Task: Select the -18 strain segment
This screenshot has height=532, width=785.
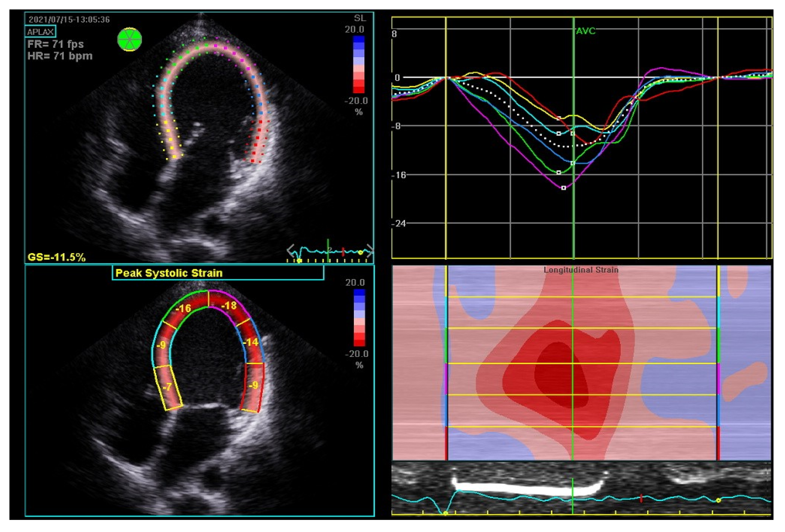Action: coord(229,306)
